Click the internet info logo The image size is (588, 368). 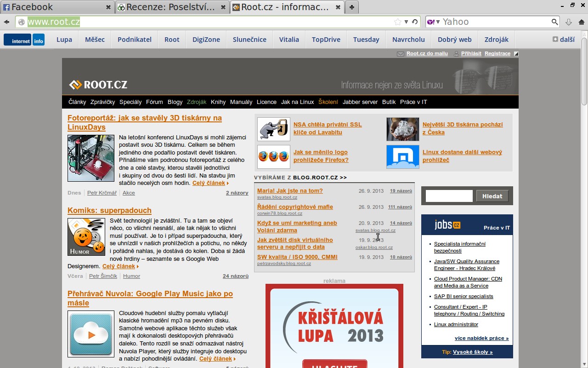click(x=24, y=40)
